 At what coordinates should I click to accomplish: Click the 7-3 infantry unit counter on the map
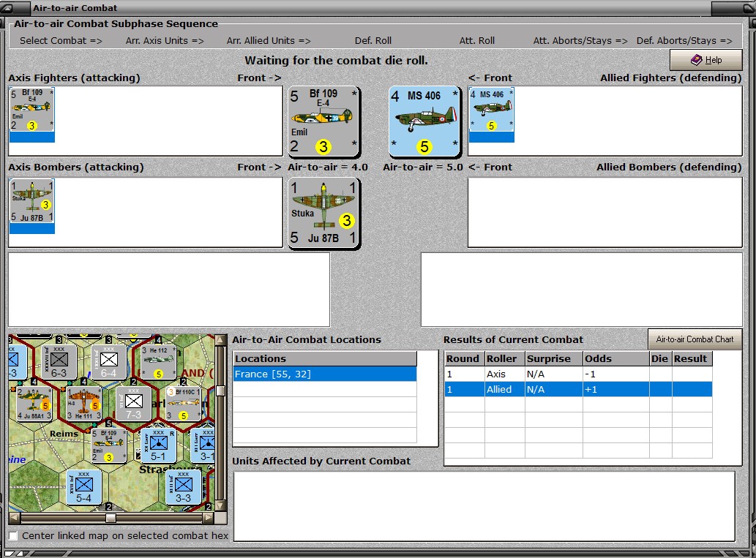(133, 403)
